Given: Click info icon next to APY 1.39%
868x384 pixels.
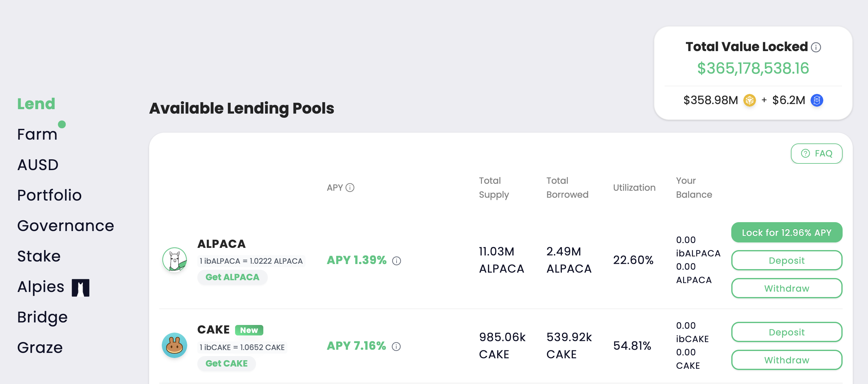Looking at the screenshot, I should pyautogui.click(x=396, y=261).
